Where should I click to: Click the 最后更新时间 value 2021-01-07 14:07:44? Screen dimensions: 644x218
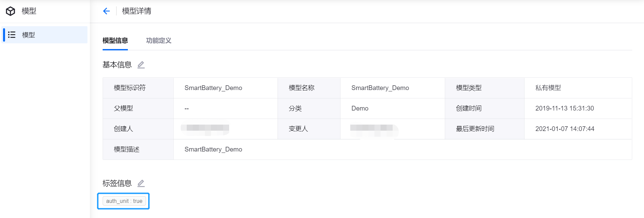565,129
